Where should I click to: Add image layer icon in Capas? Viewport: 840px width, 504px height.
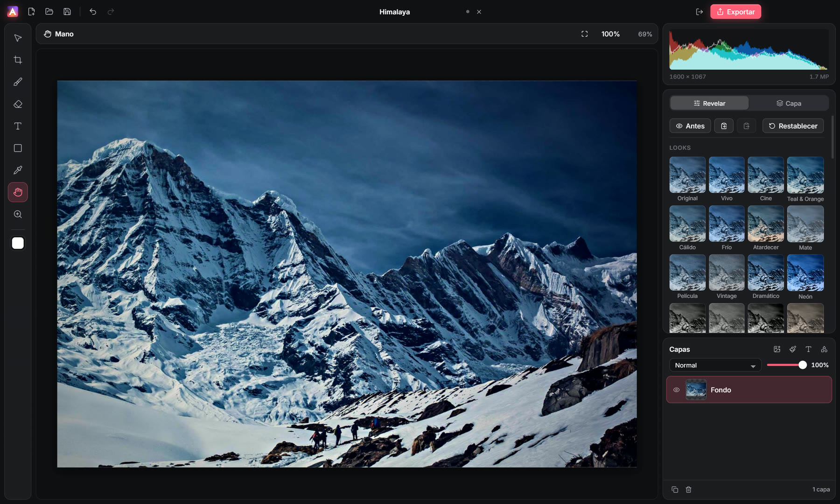point(777,349)
